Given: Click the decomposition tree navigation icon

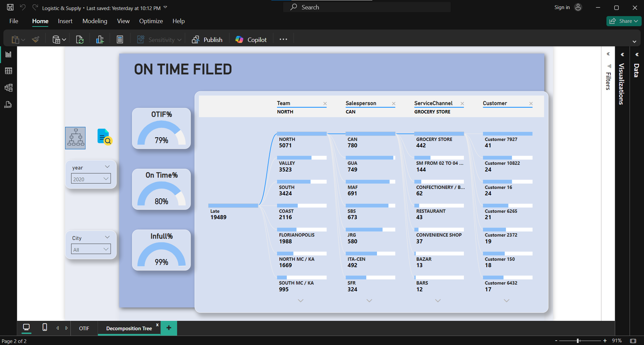Looking at the screenshot, I should click(x=75, y=138).
